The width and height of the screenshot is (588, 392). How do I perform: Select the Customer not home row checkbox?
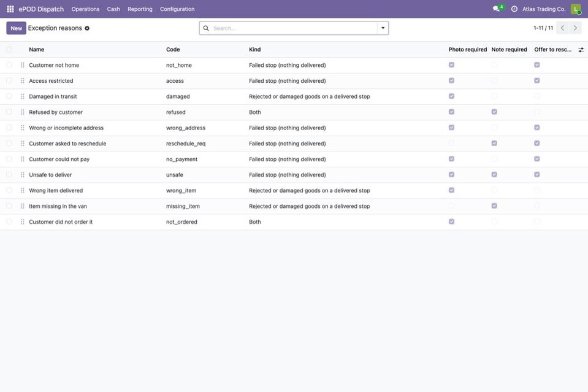click(9, 65)
